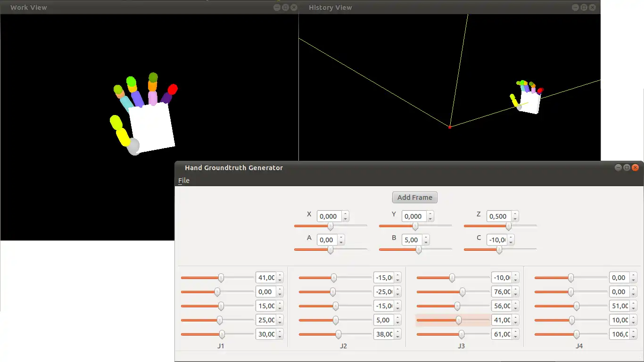
Task: Click the J1 column label
Action: (x=221, y=346)
